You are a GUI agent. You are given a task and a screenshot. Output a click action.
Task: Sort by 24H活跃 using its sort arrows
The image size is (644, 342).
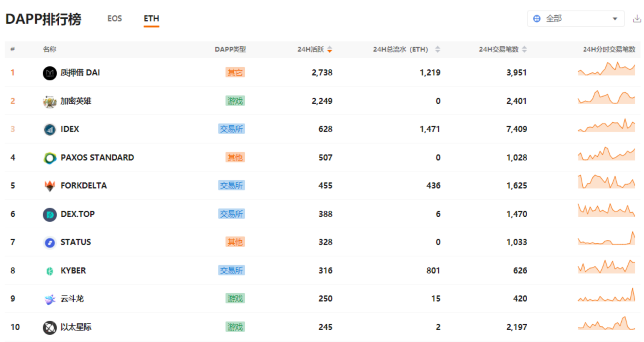click(330, 50)
